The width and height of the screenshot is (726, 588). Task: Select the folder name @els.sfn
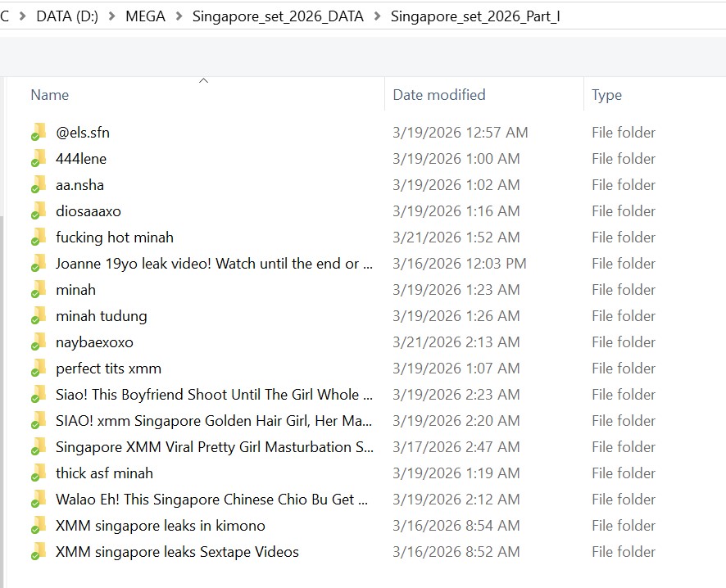coord(83,133)
